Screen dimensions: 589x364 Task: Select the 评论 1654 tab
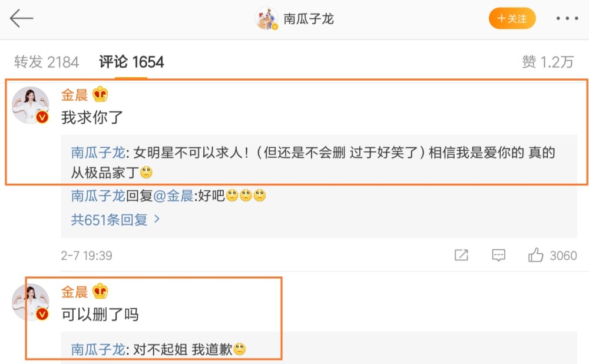coord(131,62)
